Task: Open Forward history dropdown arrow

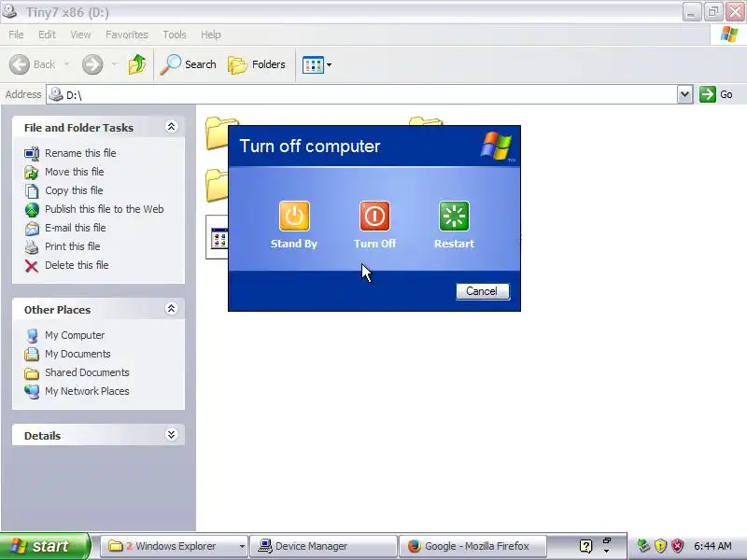Action: point(114,63)
